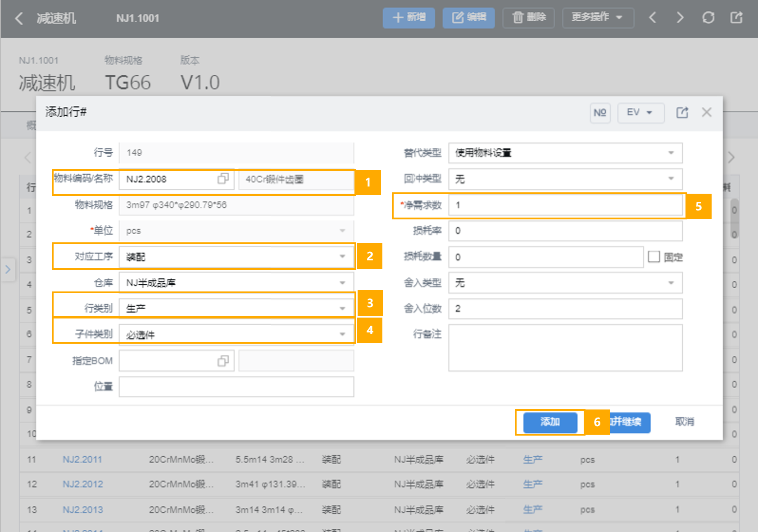Expand the 子件类别 dropdown
This screenshot has height=532, width=758.
[x=342, y=334]
